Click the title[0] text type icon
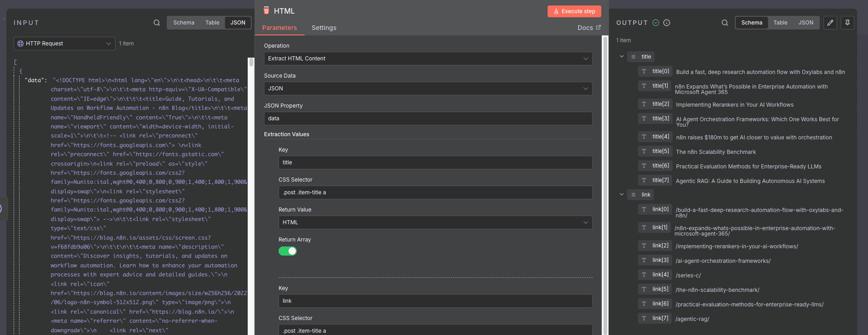868x335 pixels. 644,71
